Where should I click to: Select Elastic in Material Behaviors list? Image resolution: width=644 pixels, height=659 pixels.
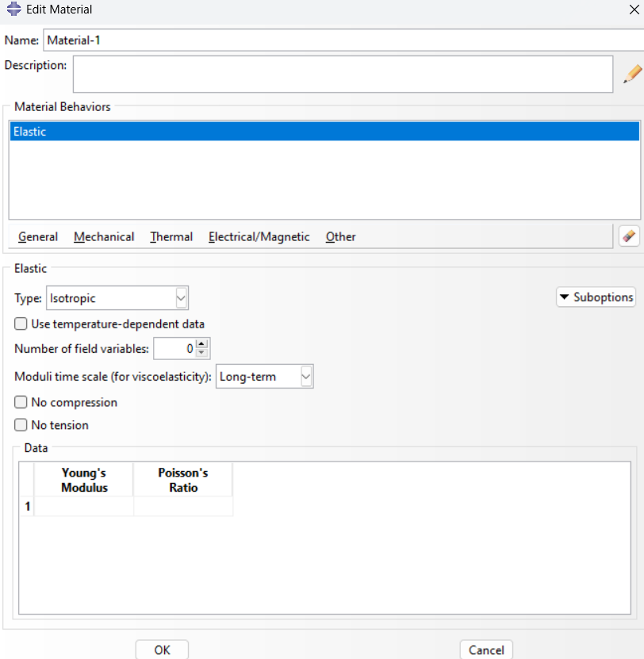point(324,131)
